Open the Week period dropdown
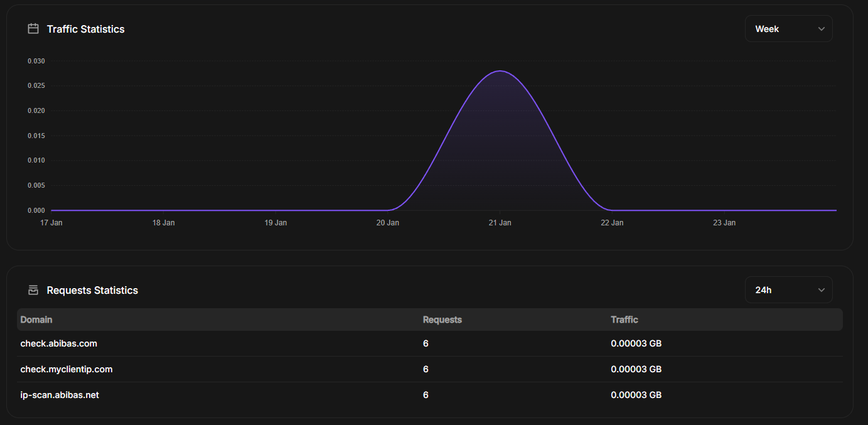Image resolution: width=868 pixels, height=425 pixels. (x=788, y=29)
